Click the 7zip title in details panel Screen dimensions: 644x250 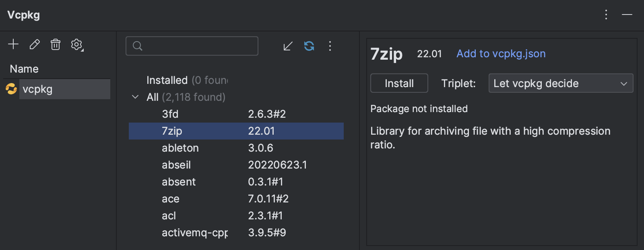pos(386,54)
